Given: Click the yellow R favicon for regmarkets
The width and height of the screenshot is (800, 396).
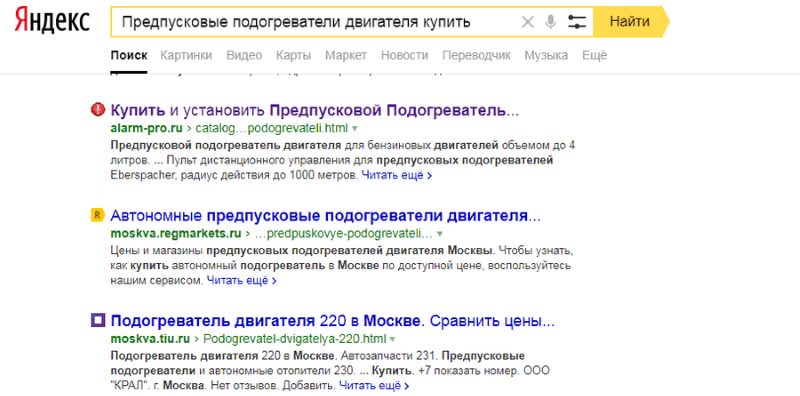Looking at the screenshot, I should [x=97, y=215].
